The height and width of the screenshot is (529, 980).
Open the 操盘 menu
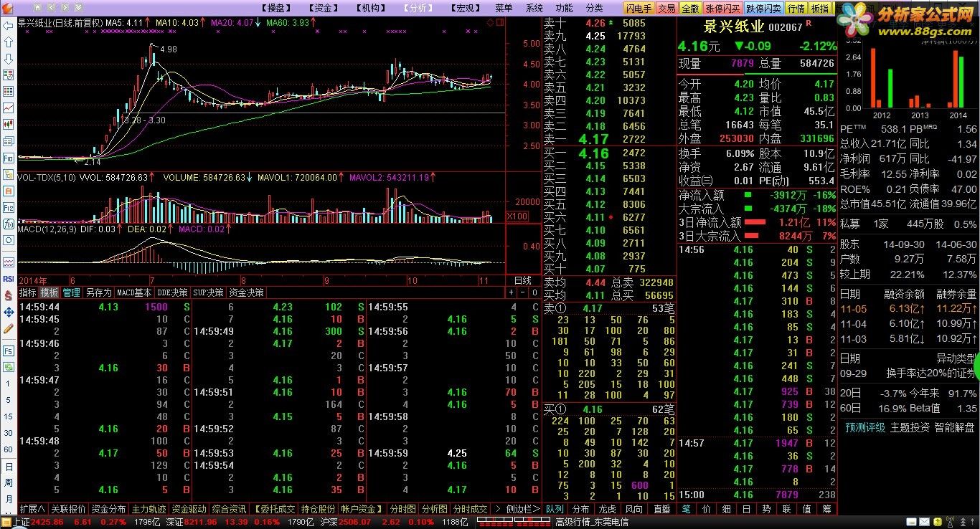(x=277, y=8)
